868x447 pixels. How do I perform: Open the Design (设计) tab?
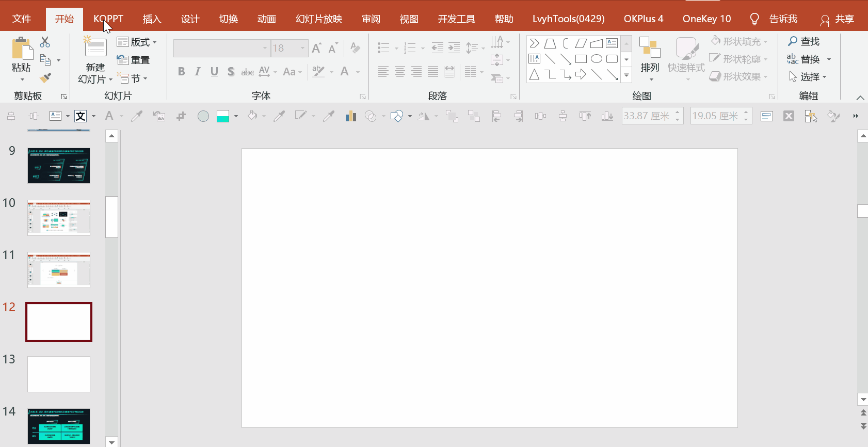[190, 19]
